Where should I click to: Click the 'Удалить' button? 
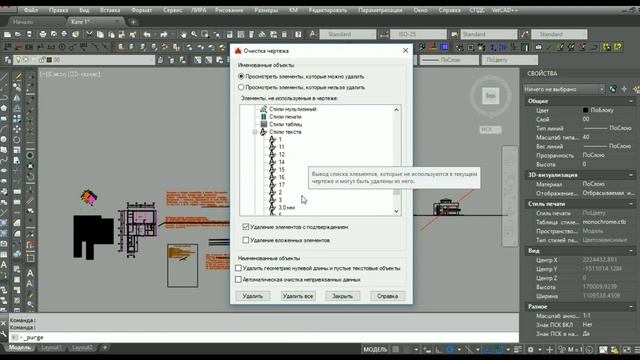click(x=253, y=296)
